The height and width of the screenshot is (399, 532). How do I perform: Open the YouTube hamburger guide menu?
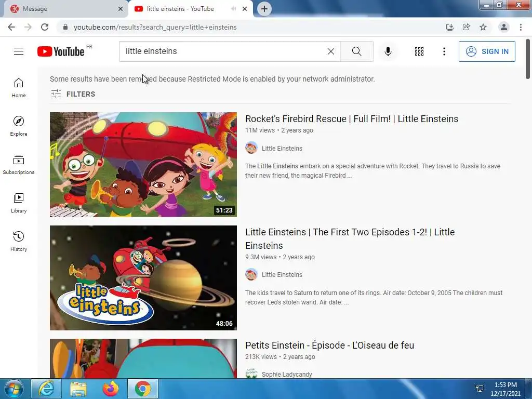[19, 51]
